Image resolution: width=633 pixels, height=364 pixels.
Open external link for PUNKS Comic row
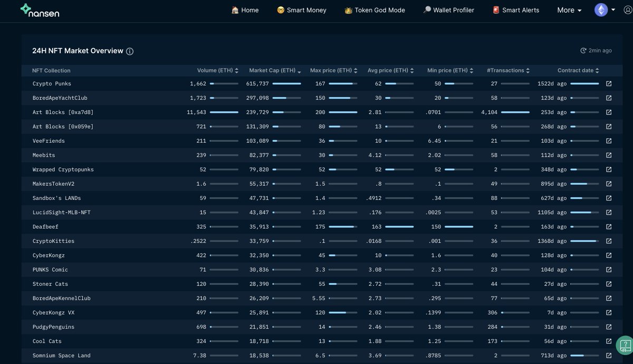(x=609, y=270)
